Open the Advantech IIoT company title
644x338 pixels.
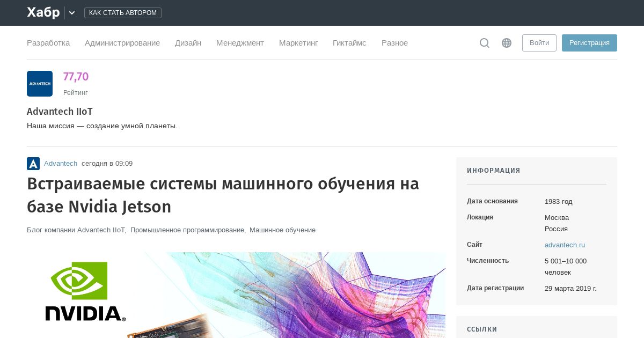pos(60,112)
